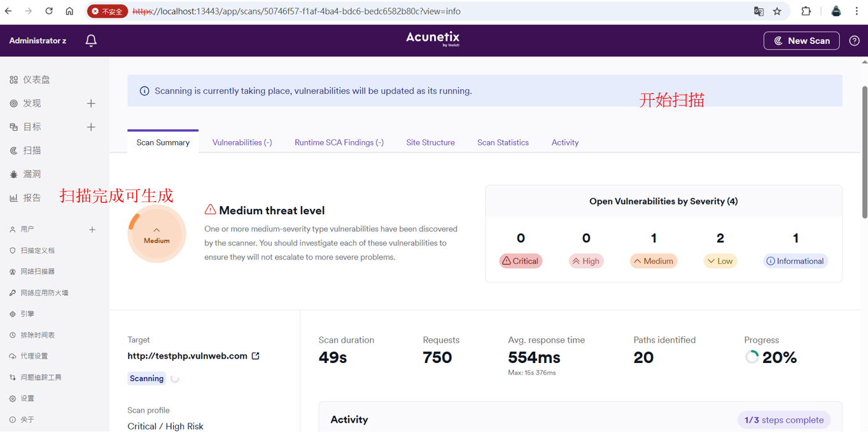The image size is (868, 445).
Task: Click the browser forward arrow
Action: coord(29,11)
